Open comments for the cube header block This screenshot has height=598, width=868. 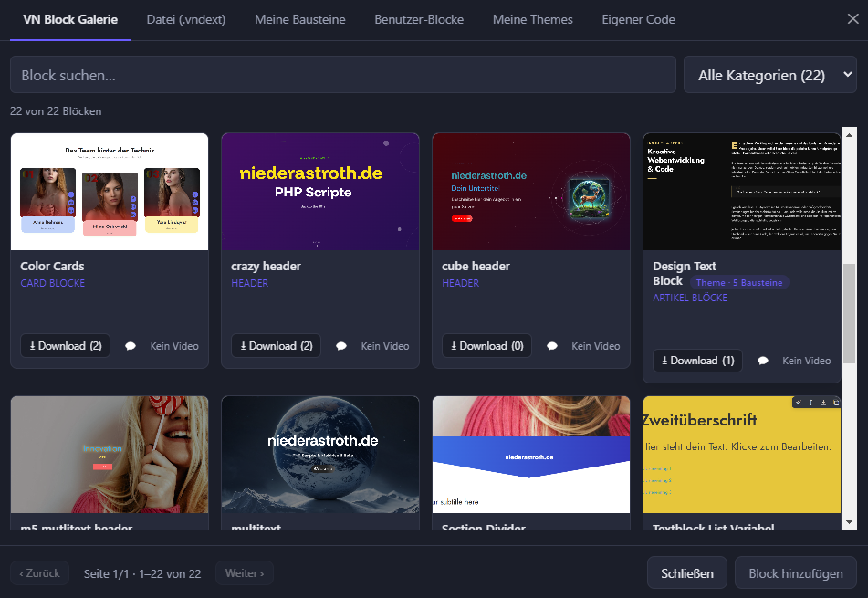pos(552,346)
